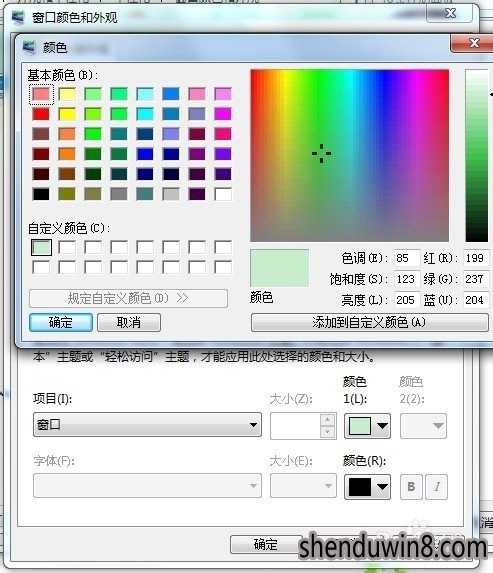Click the 绿 green value field
Screen dimensions: 493x573
pyautogui.click(x=475, y=279)
